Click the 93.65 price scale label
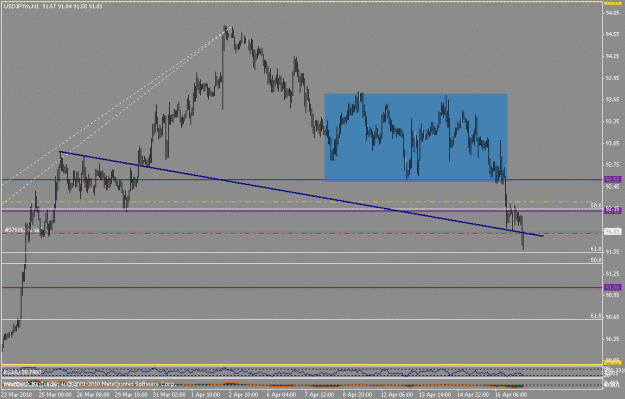The height and width of the screenshot is (399, 625). (x=612, y=99)
